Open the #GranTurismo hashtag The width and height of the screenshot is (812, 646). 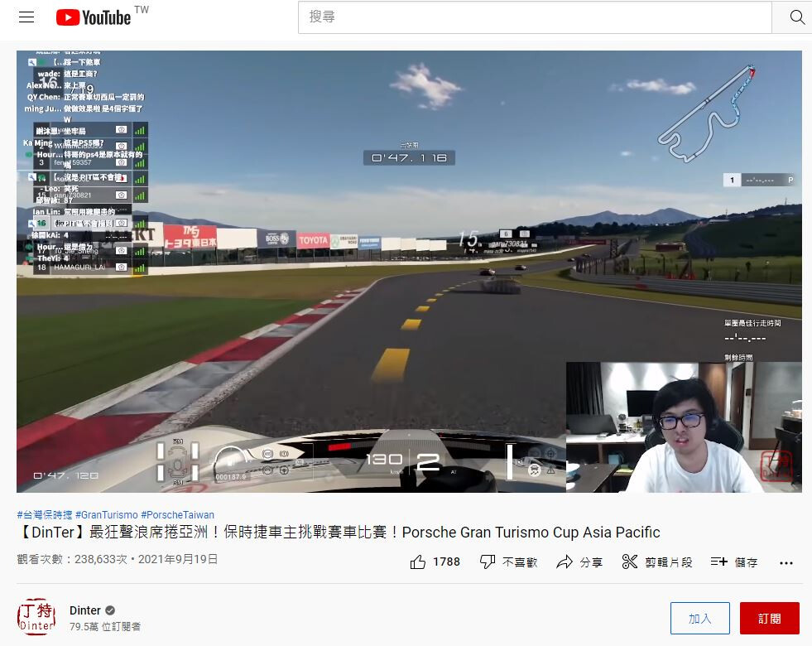click(x=107, y=514)
